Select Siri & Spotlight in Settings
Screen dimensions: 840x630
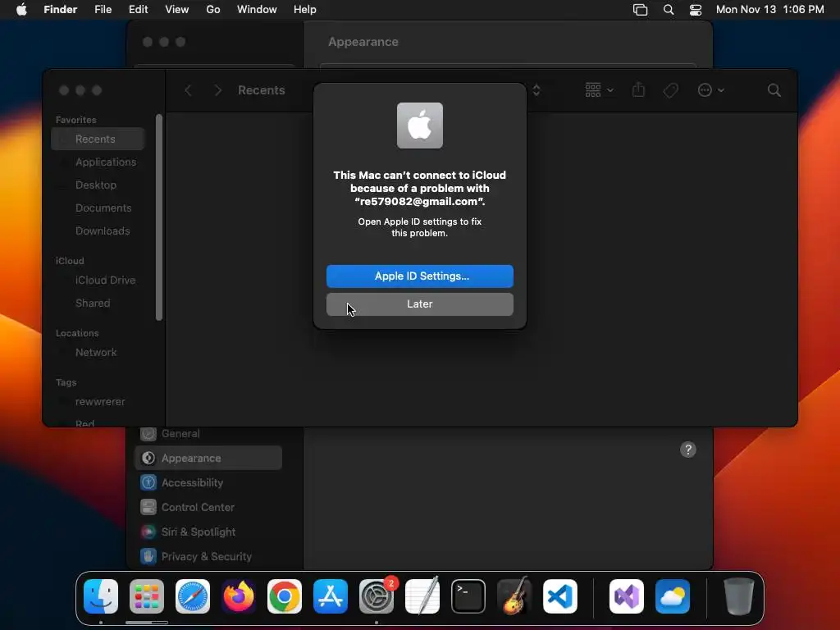point(208,532)
